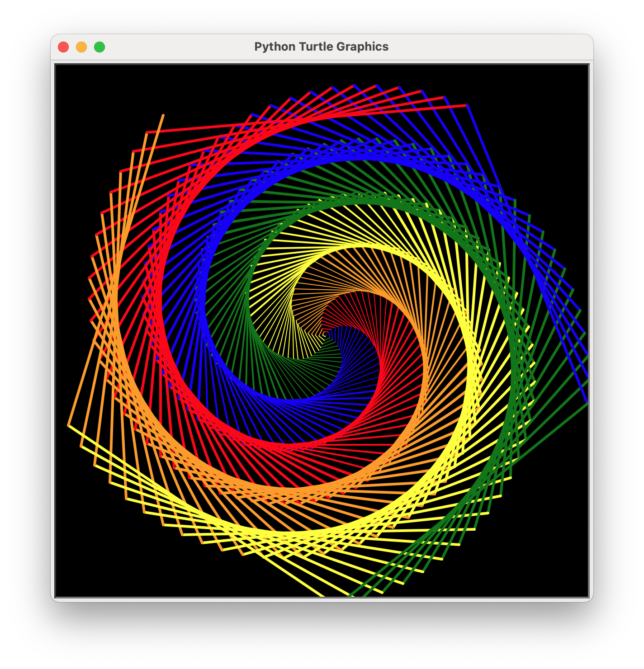644x669 pixels.
Task: Maximize the window with the green button
Action: (99, 47)
